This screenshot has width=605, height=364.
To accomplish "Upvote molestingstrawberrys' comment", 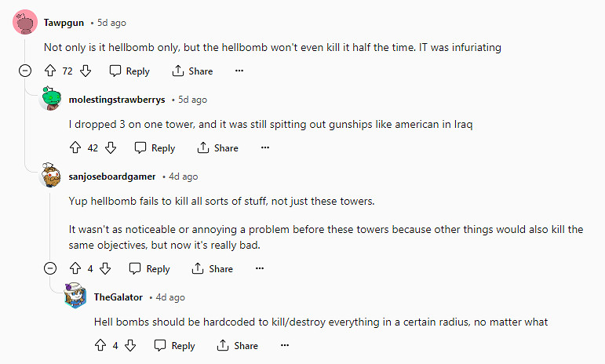I will [76, 147].
